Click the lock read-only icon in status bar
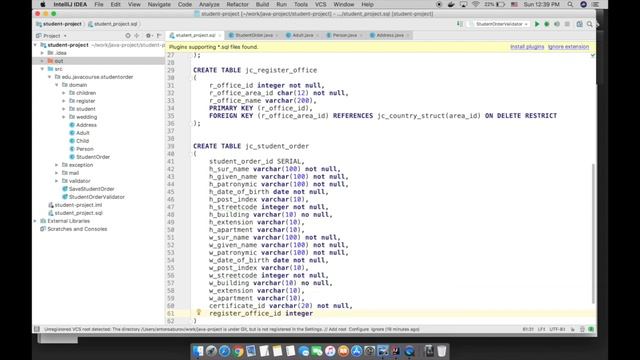Screen dimensions: 640x360 (x=573, y=329)
